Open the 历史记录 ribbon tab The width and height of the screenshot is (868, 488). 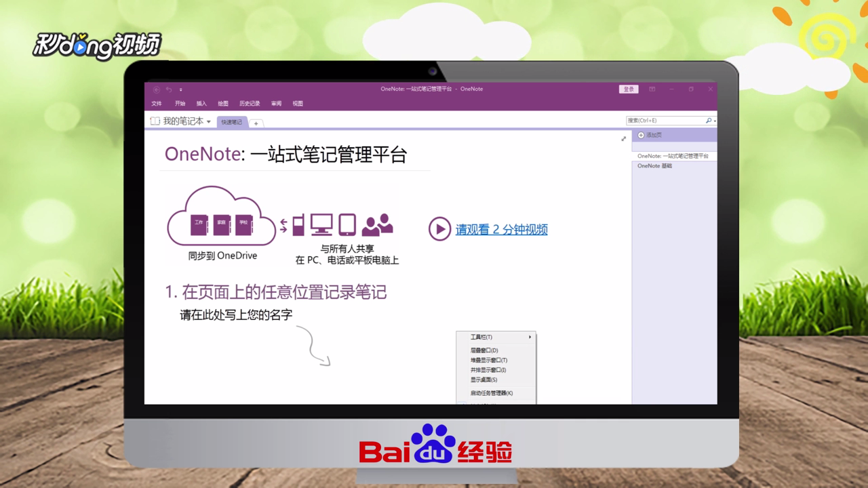click(250, 104)
